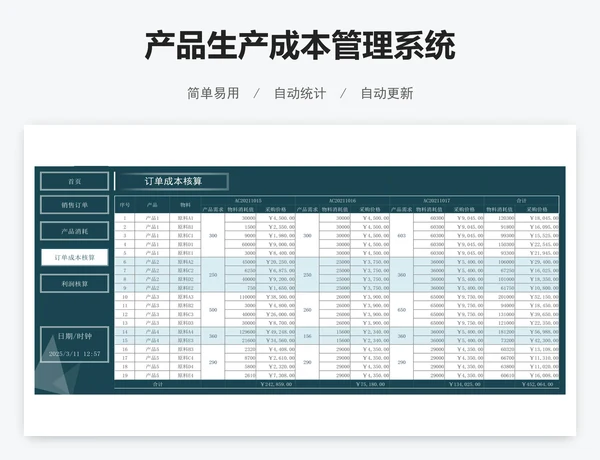Viewport: 600px width, 460px height.
Task: Select the AC20211016 order header
Action: pos(342,201)
